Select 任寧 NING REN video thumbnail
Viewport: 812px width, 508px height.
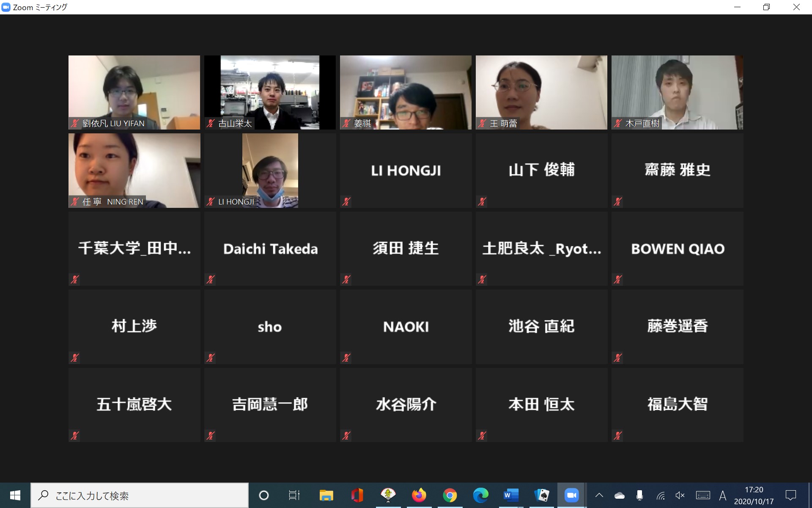tap(134, 171)
